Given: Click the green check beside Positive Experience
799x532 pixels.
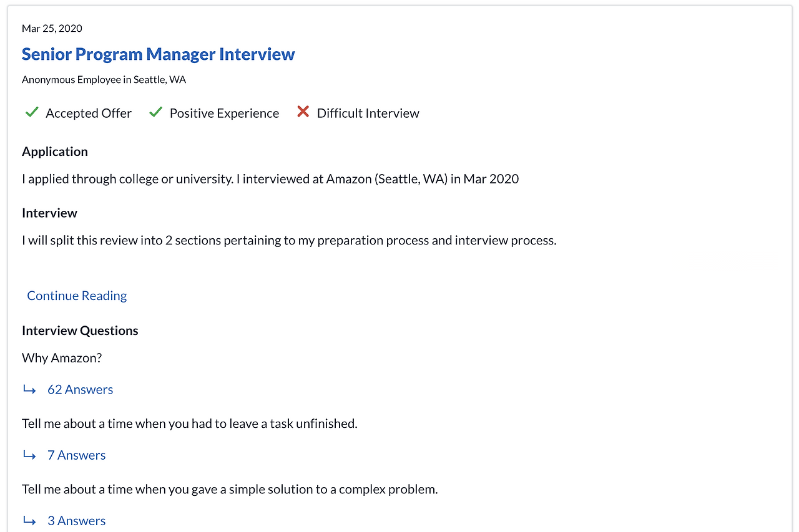Looking at the screenshot, I should pos(156,112).
